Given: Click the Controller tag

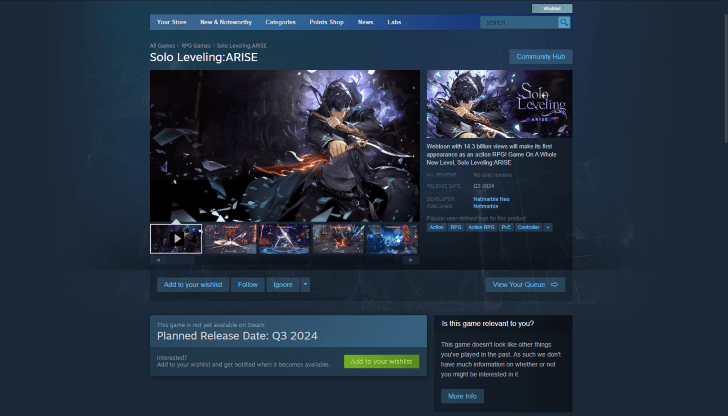Looking at the screenshot, I should pos(528,227).
